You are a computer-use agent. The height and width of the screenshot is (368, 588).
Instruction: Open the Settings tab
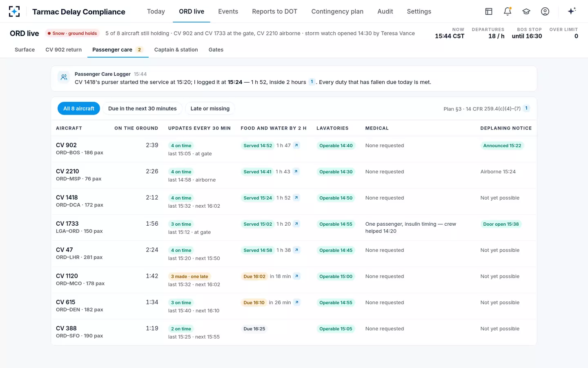click(419, 11)
